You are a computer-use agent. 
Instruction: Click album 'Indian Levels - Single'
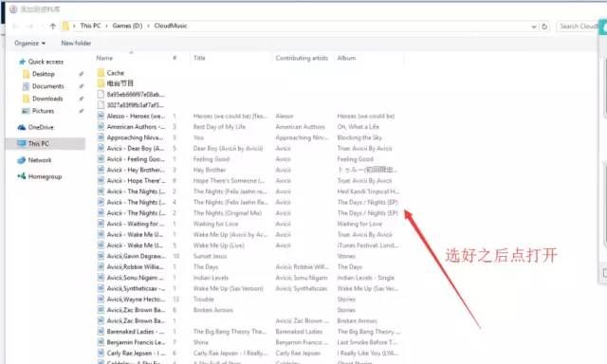tap(365, 278)
